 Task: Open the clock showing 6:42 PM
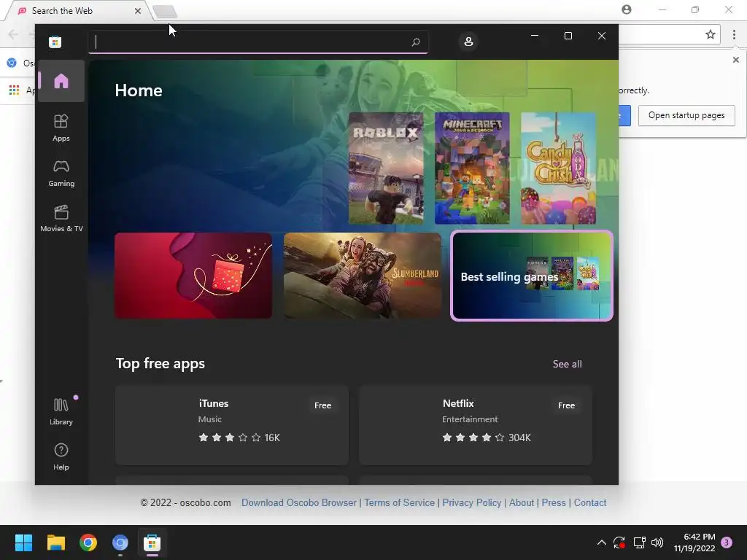pyautogui.click(x=694, y=542)
